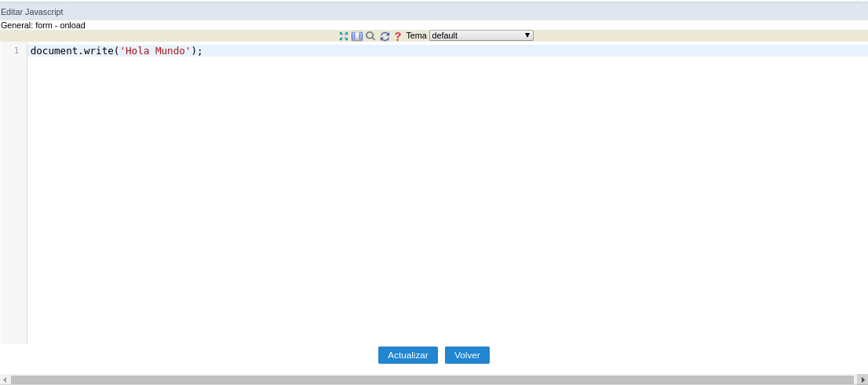The width and height of the screenshot is (868, 385).
Task: Click the Actualizar button
Action: point(408,355)
